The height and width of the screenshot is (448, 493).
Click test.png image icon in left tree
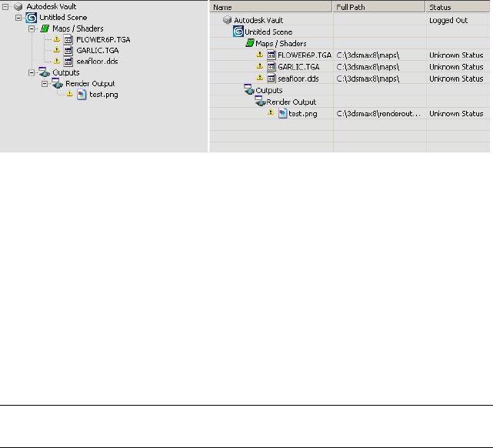tap(82, 95)
